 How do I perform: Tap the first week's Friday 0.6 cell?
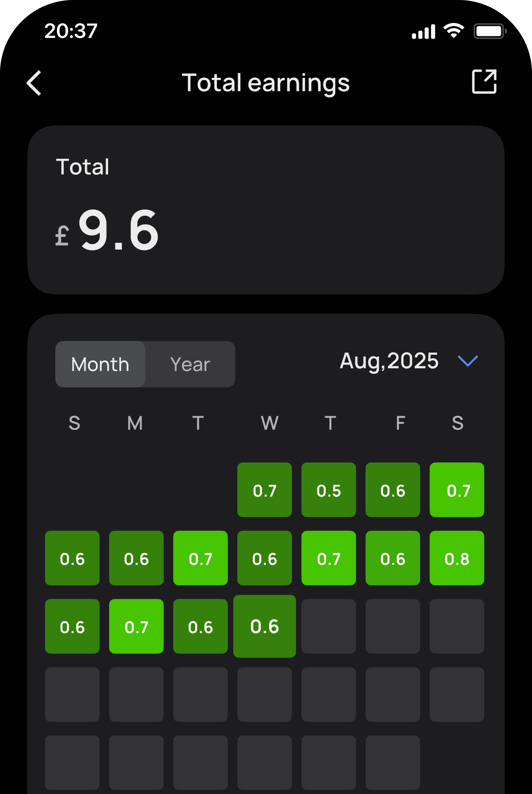click(x=393, y=490)
